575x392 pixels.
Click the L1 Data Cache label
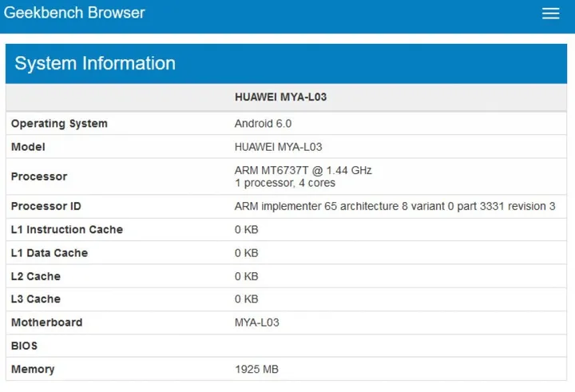pyautogui.click(x=50, y=253)
